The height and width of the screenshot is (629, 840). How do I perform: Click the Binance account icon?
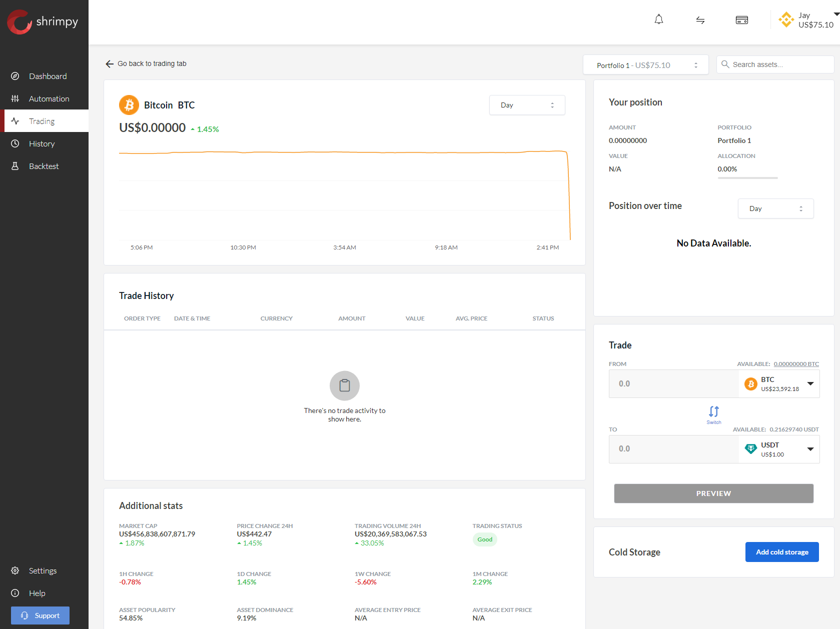(x=786, y=19)
